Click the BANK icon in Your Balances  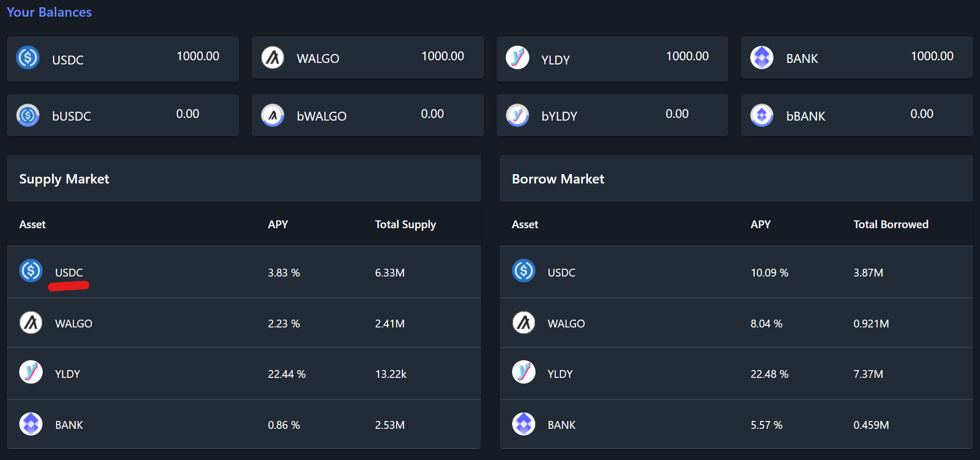click(762, 58)
